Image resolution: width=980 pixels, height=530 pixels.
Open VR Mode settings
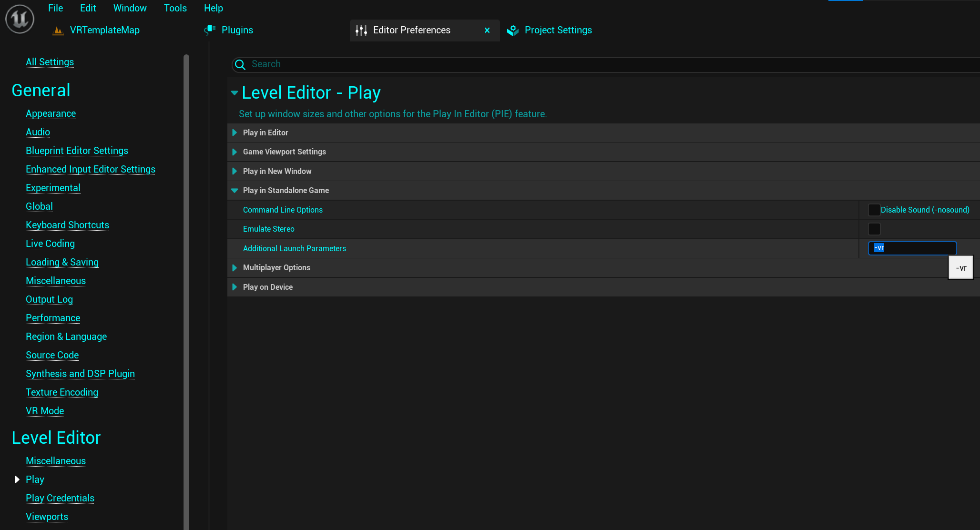(45, 411)
